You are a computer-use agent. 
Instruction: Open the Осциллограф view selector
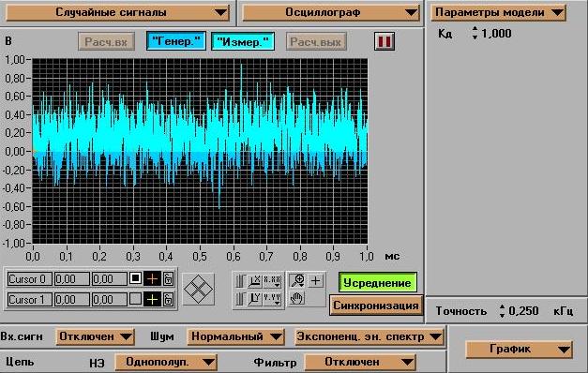tap(330, 12)
